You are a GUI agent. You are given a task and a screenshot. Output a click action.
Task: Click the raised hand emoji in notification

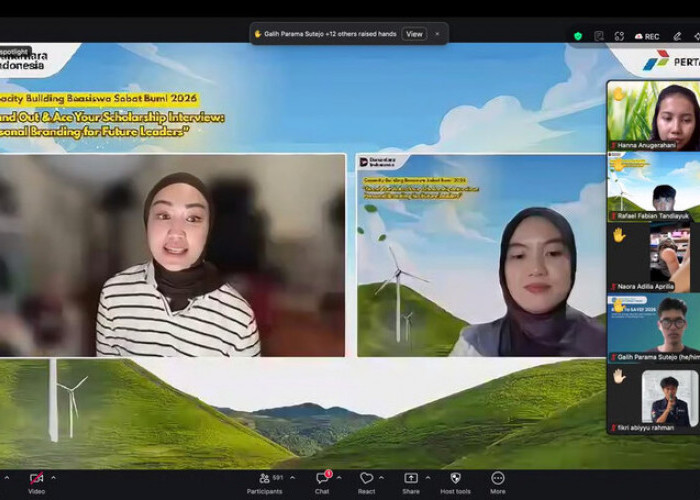[258, 34]
